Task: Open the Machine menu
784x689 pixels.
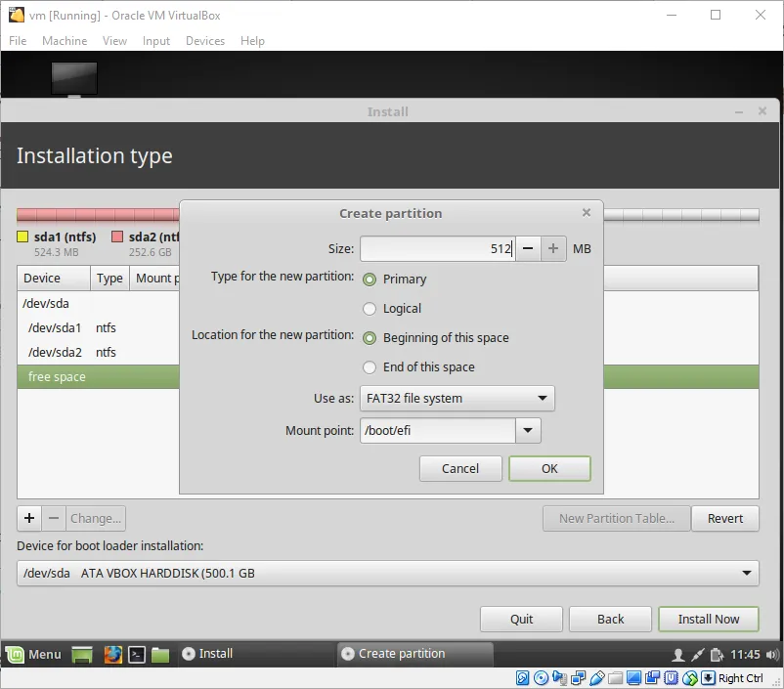Action: click(x=65, y=40)
